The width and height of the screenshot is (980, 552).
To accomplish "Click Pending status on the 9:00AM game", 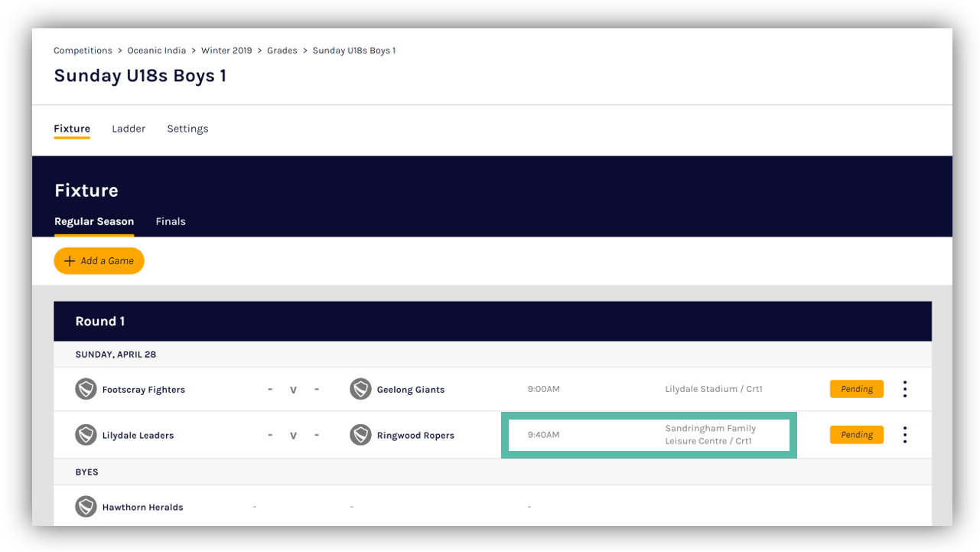I will click(x=856, y=389).
